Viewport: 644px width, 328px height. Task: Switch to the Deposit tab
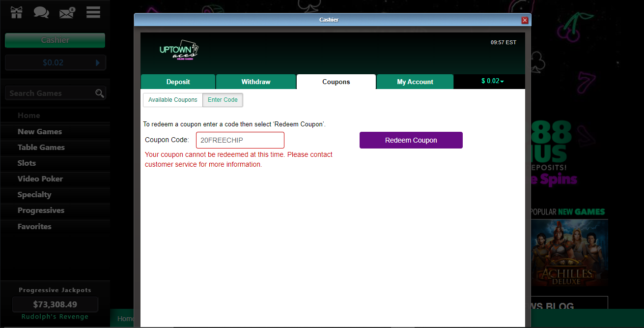coord(178,82)
